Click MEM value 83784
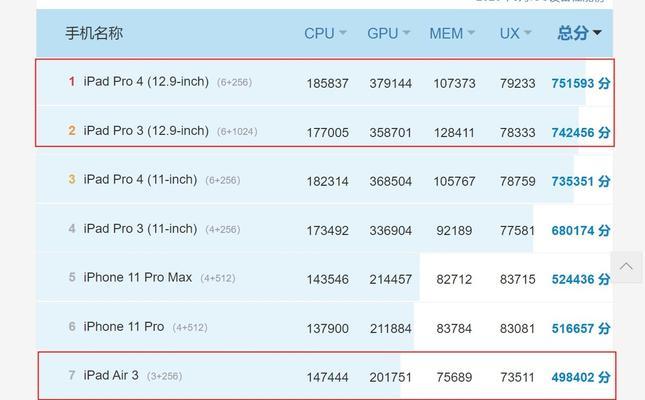645x400 pixels. click(x=454, y=328)
